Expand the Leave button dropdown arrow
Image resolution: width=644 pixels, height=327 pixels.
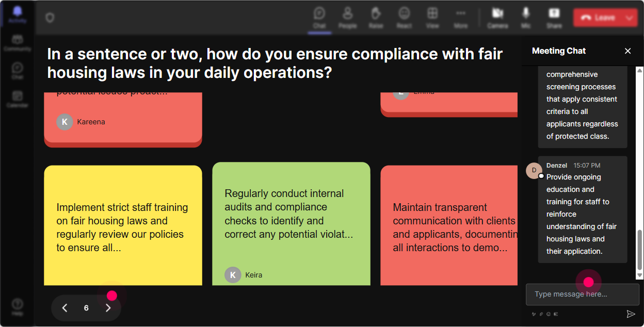pos(630,18)
